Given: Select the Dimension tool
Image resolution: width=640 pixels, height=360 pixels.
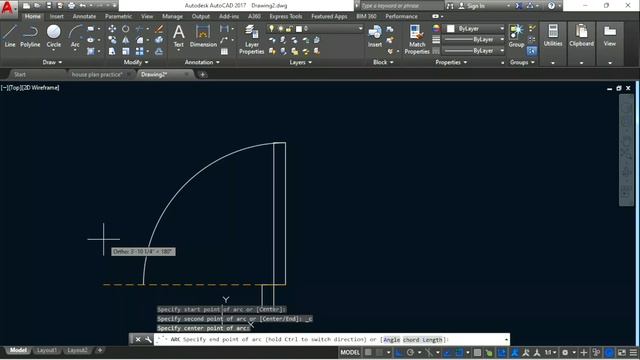Looking at the screenshot, I should [x=203, y=36].
